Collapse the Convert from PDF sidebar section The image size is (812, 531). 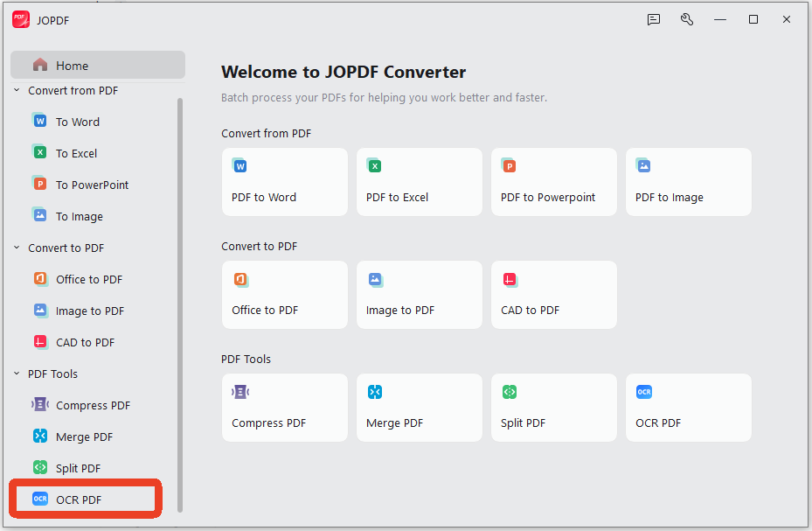pyautogui.click(x=17, y=90)
